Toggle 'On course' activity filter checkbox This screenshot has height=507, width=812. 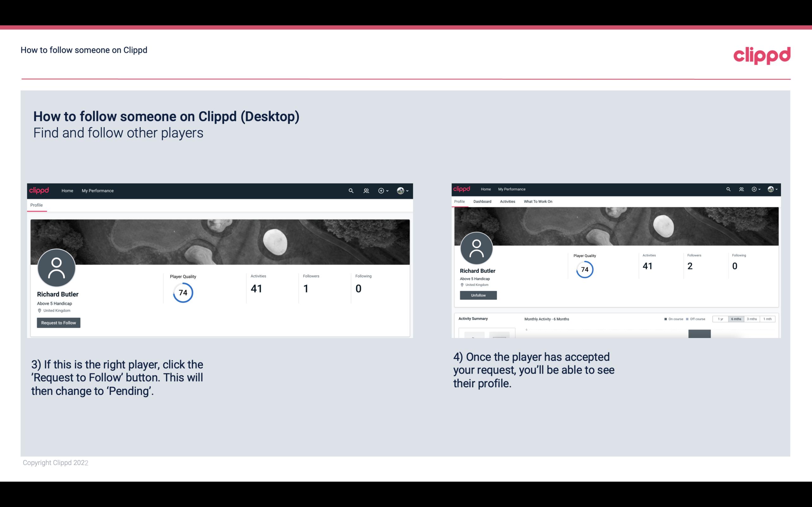tap(665, 319)
